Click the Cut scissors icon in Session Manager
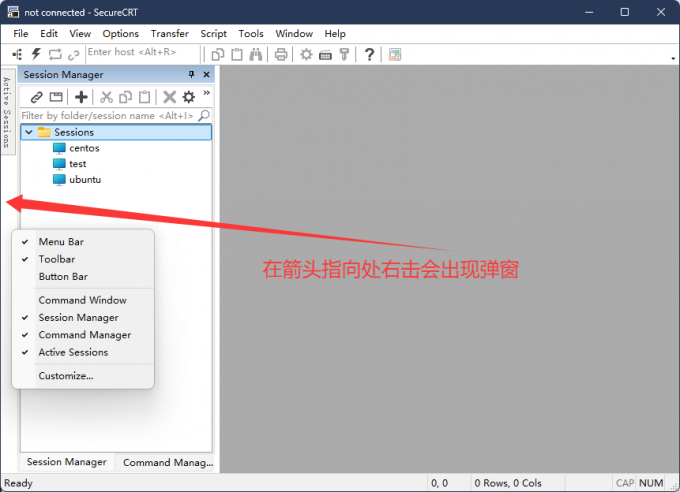The image size is (680, 492). click(106, 97)
